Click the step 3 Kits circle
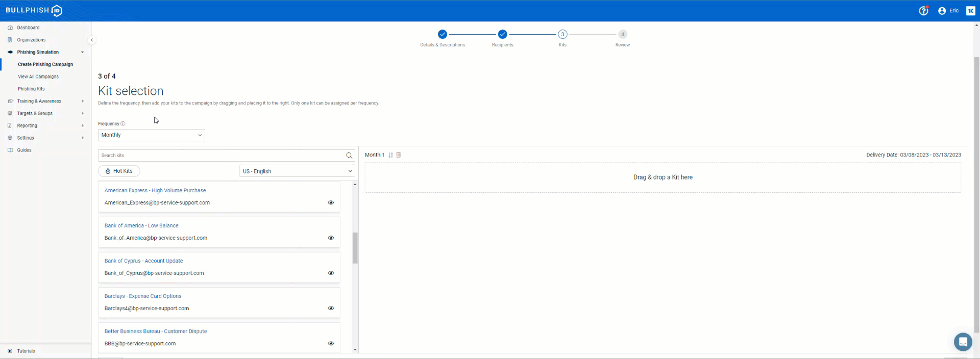980x359 pixels. (562, 34)
